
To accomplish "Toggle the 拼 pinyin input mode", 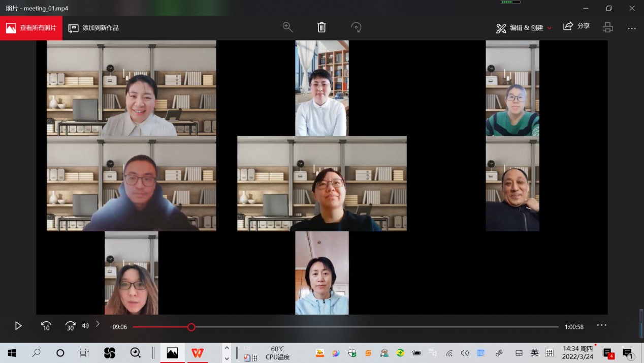I will click(x=549, y=353).
